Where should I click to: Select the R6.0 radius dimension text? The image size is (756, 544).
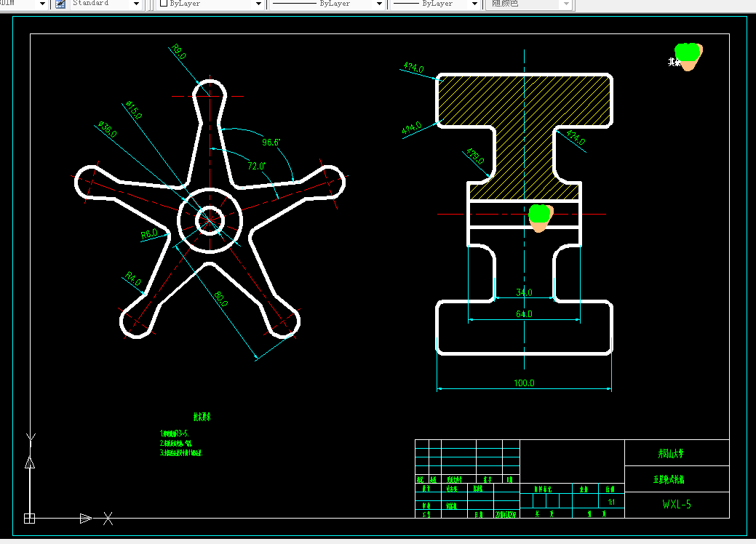click(149, 234)
